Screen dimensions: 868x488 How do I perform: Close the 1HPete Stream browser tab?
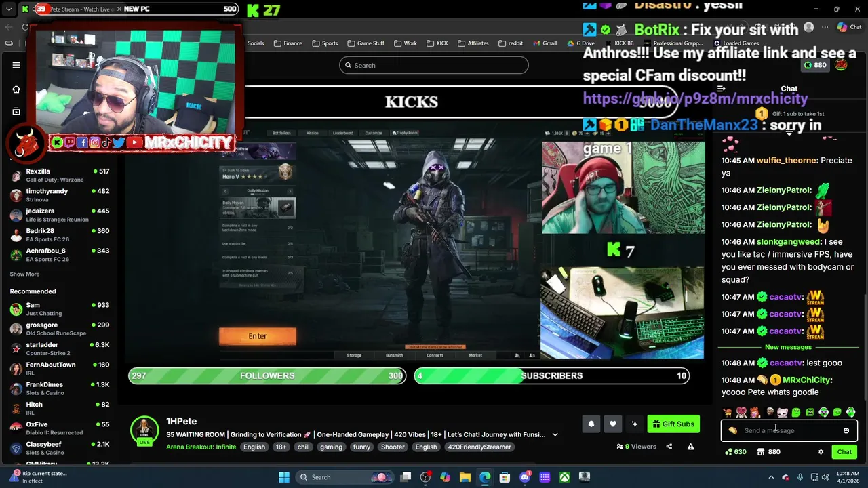119,9
